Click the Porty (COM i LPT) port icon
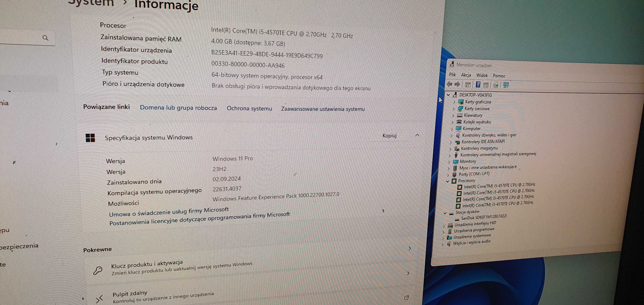644x305 pixels. coord(455,175)
